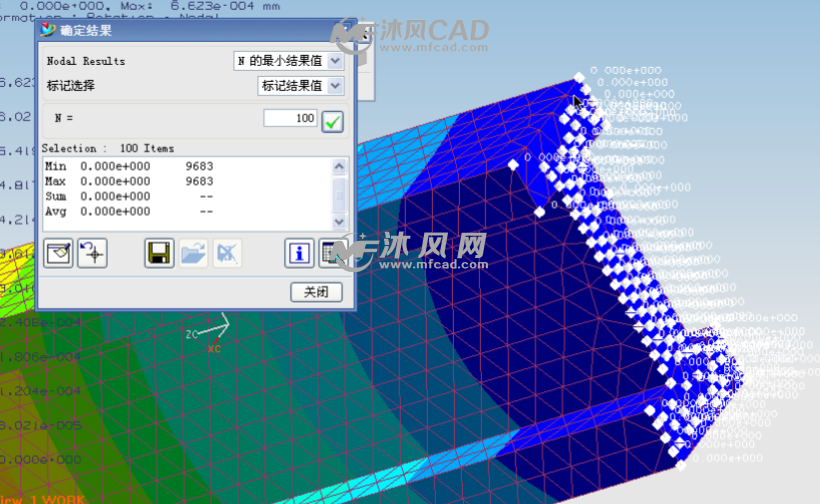This screenshot has width=820, height=504.
Task: Click the reset-pick crosshair icon
Action: [93, 254]
